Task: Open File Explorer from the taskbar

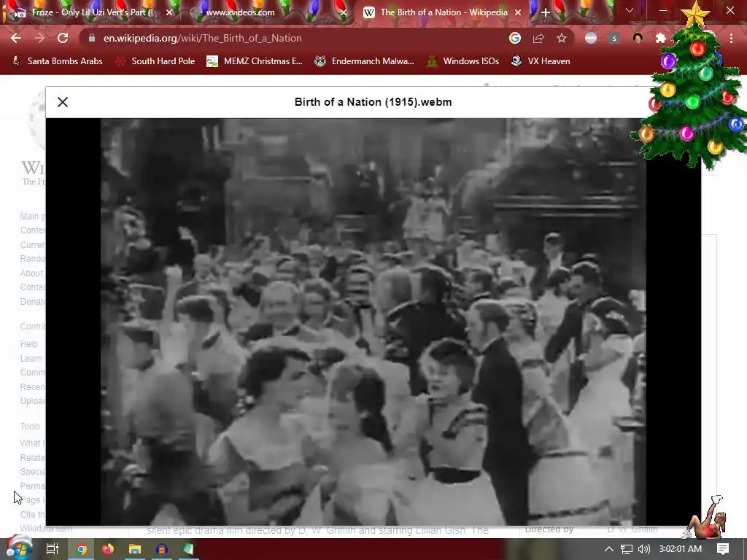Action: click(x=135, y=549)
